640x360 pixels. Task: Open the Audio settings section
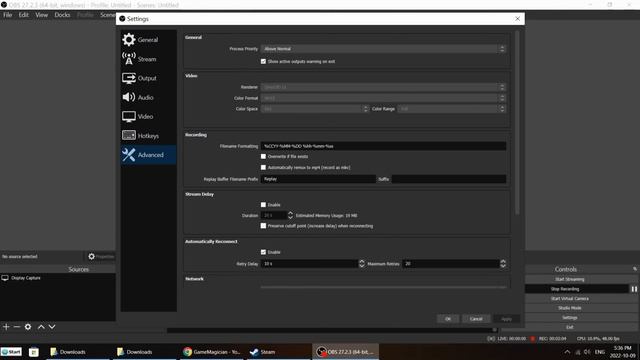pyautogui.click(x=149, y=97)
